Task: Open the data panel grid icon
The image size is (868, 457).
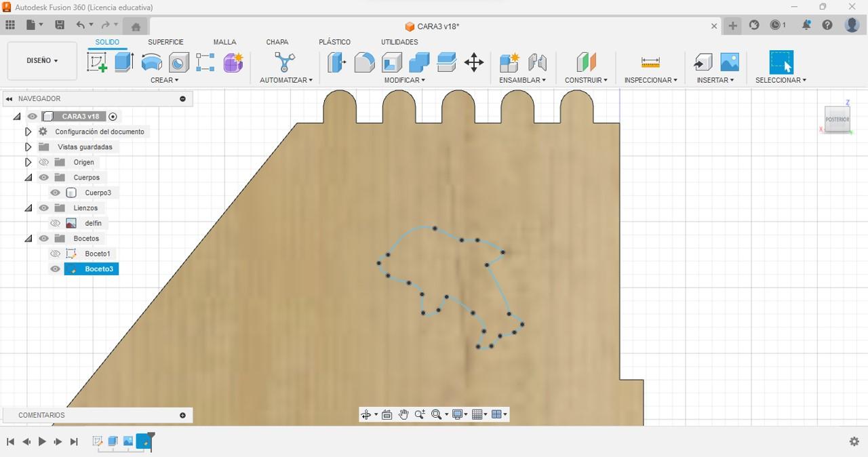Action: pos(10,25)
